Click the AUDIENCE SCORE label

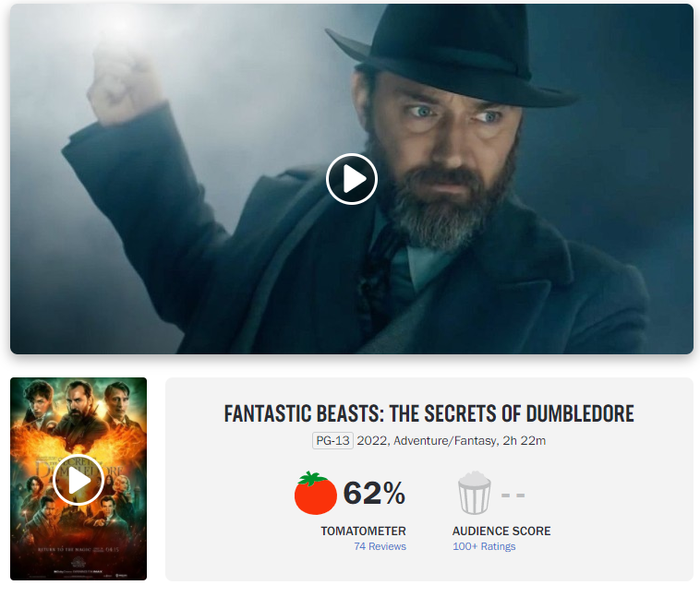501,531
